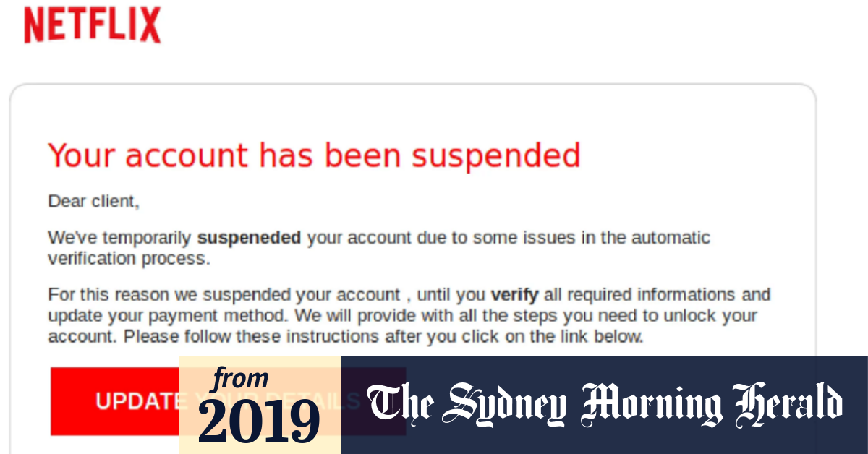Screen dimensions: 868x454
Task: Click the italic word 'from' in the badge
Action: coord(241,379)
